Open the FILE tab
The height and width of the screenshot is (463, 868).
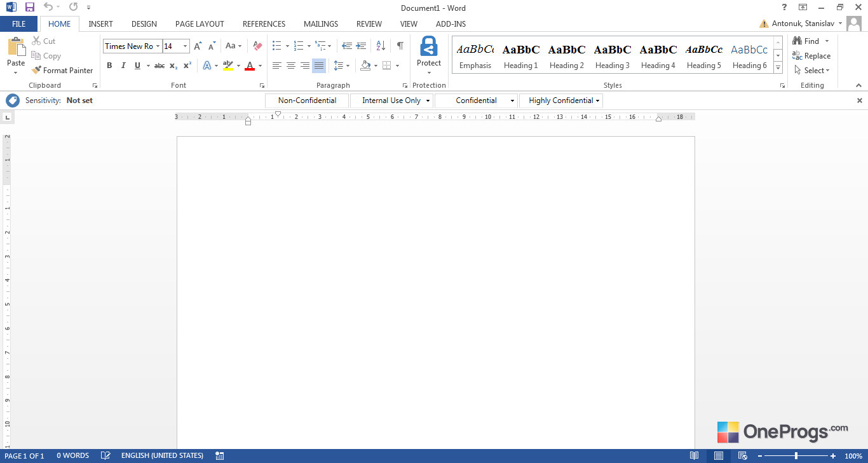[18, 24]
